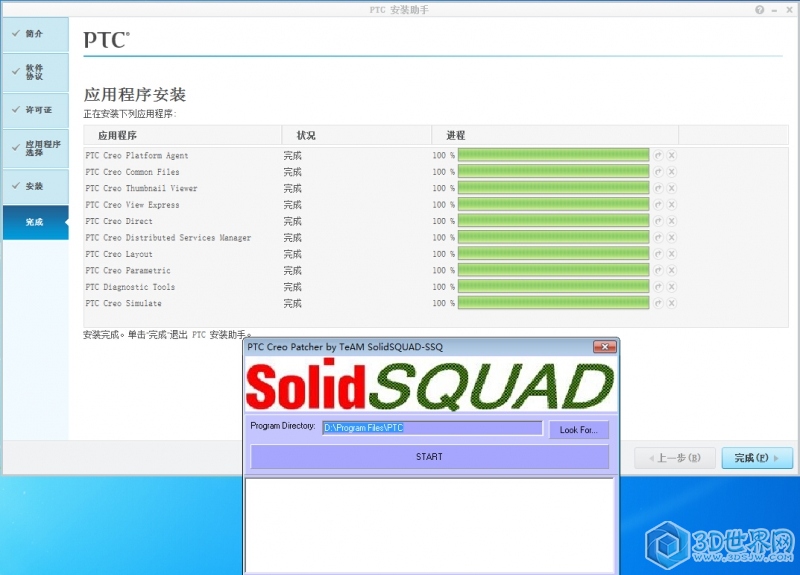Click the retry icon for PTC Creo Platform Agent
Viewport: 800px width, 575px height.
(658, 155)
